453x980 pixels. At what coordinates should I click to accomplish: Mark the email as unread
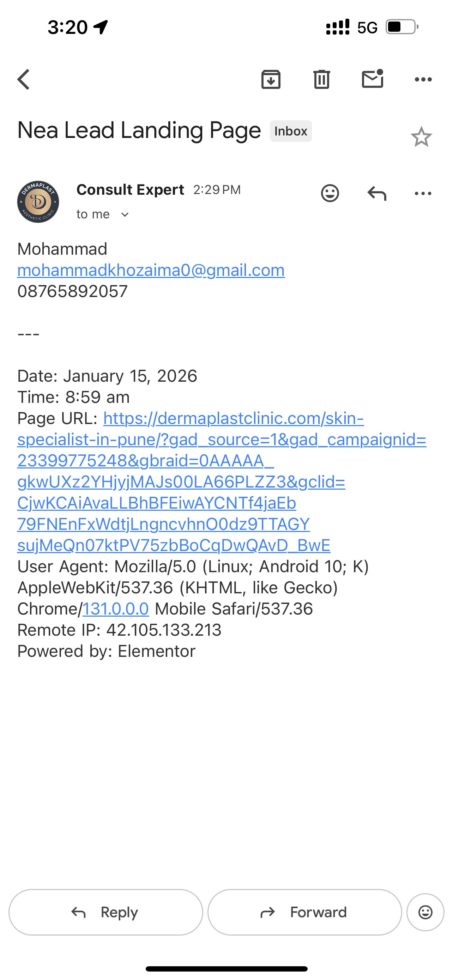tap(372, 79)
